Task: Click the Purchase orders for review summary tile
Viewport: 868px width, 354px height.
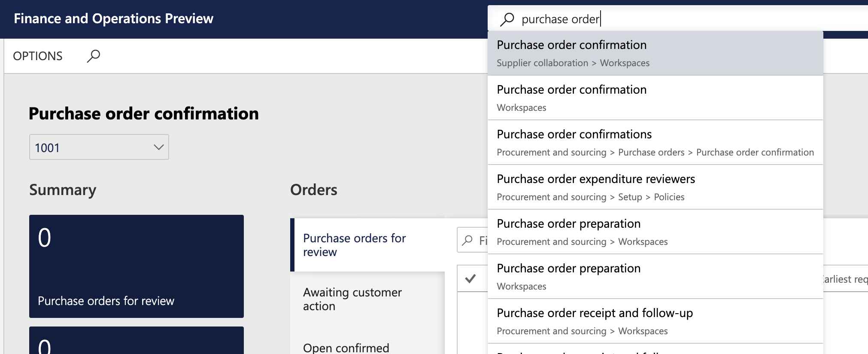Action: click(137, 266)
